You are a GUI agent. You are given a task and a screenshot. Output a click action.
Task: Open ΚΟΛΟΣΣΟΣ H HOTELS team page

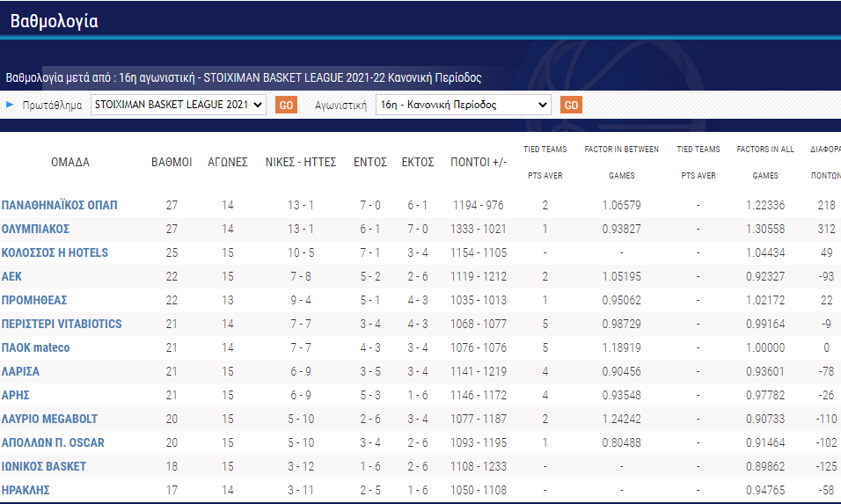coord(55,252)
